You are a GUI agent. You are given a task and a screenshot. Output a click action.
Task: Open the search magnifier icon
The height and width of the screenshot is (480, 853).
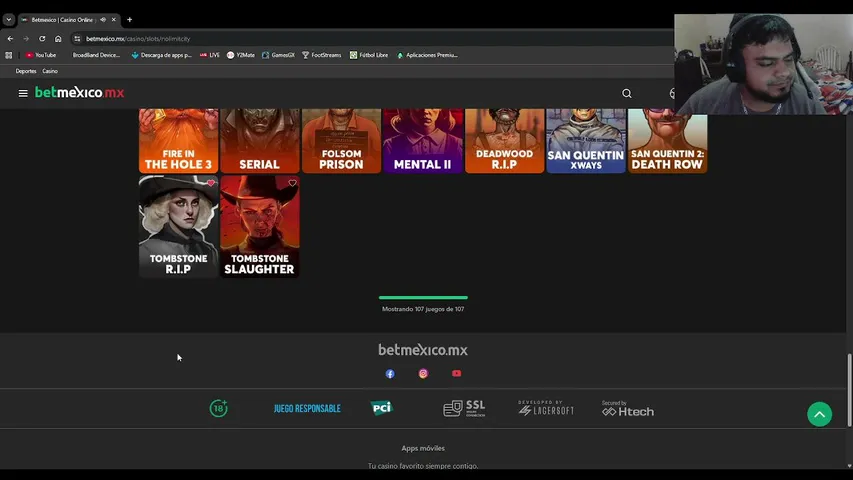click(x=627, y=94)
